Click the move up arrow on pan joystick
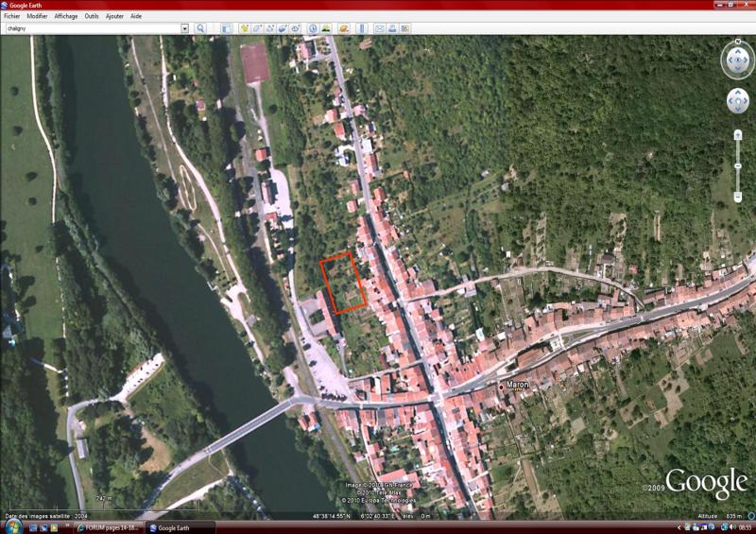The width and height of the screenshot is (756, 534). click(738, 93)
